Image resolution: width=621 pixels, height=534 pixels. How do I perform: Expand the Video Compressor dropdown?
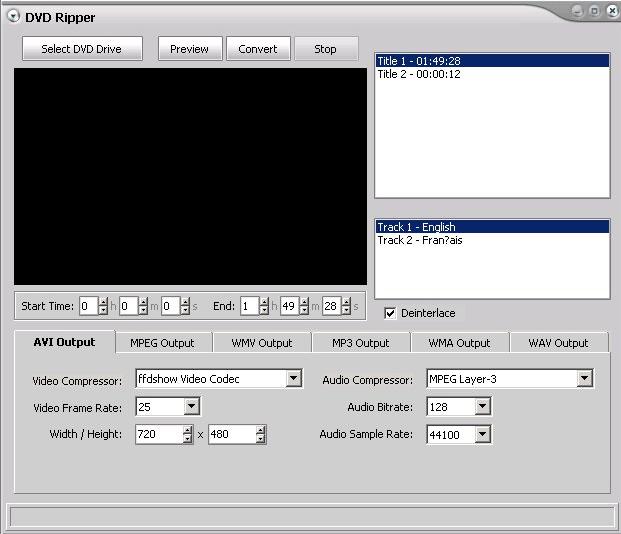click(293, 378)
